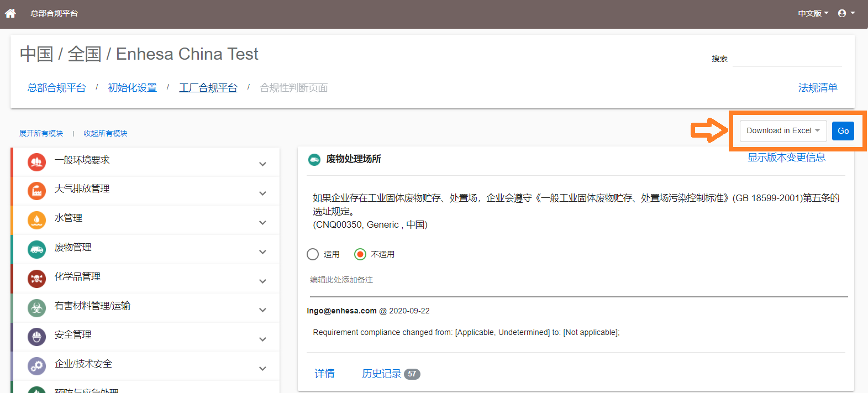
Task: Expand the 企业/技术安全 module chevron
Action: point(262,368)
